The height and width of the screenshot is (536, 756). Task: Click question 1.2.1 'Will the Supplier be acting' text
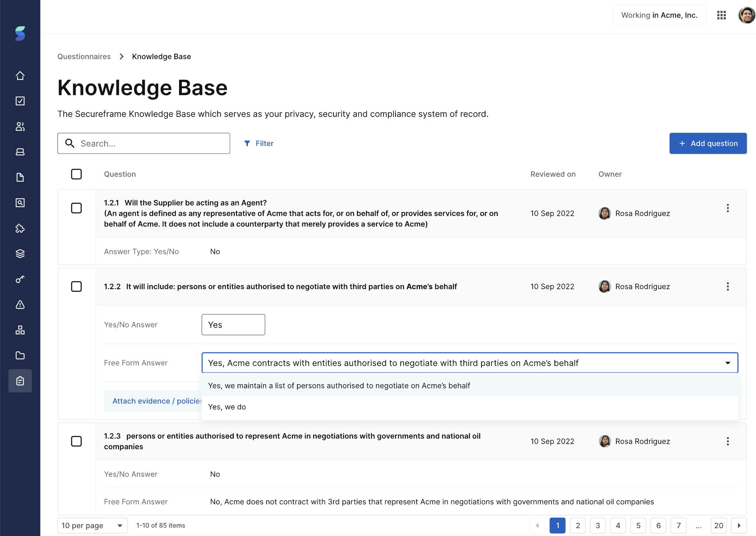[195, 203]
